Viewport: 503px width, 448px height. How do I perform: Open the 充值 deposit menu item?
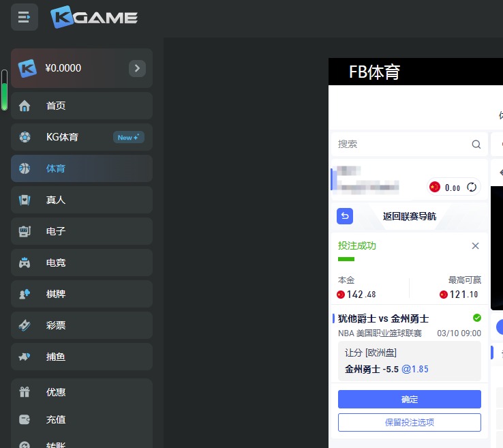click(82, 419)
